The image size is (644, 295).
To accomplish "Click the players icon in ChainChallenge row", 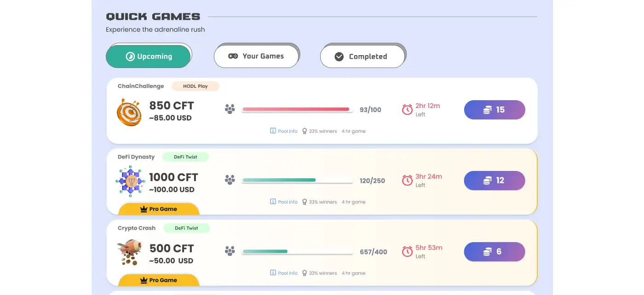I will pyautogui.click(x=230, y=109).
